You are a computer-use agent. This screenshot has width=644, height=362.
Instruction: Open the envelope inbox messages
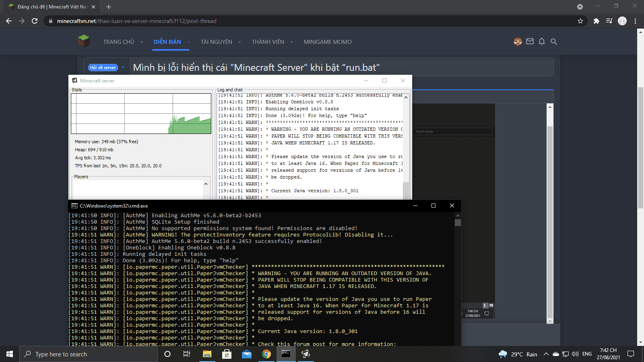point(530,41)
